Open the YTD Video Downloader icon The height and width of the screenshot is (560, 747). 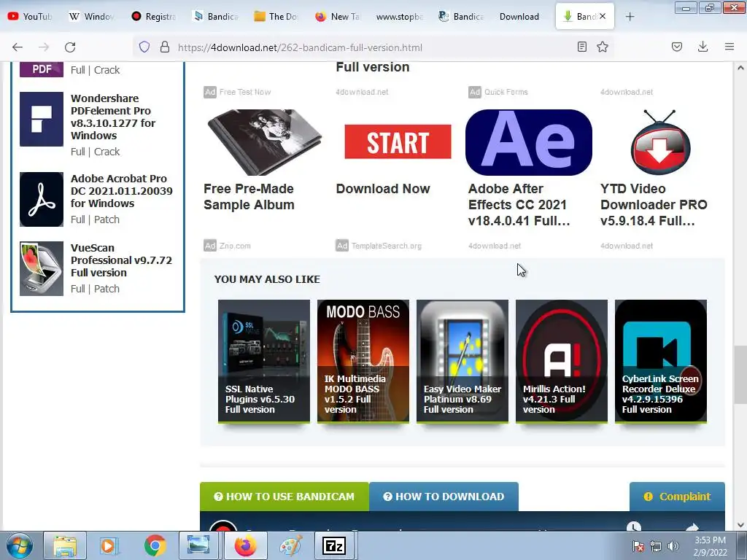pos(660,142)
